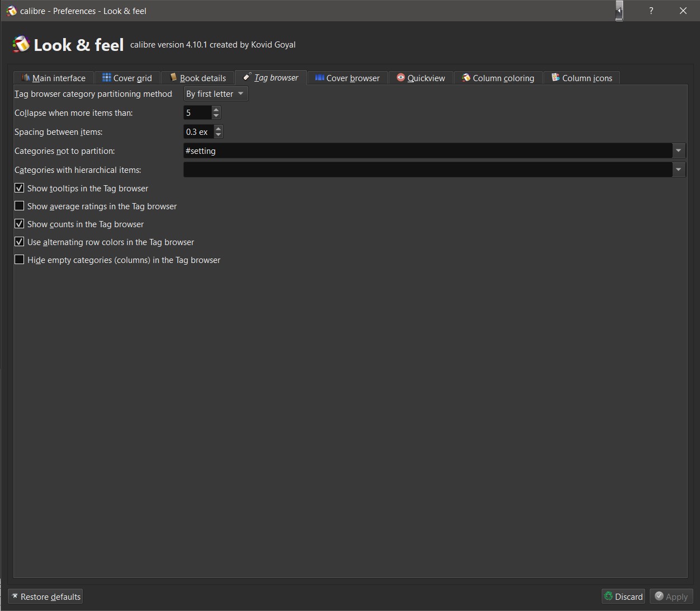Close the Preferences window
Screen dimensions: 700x611
click(x=683, y=11)
